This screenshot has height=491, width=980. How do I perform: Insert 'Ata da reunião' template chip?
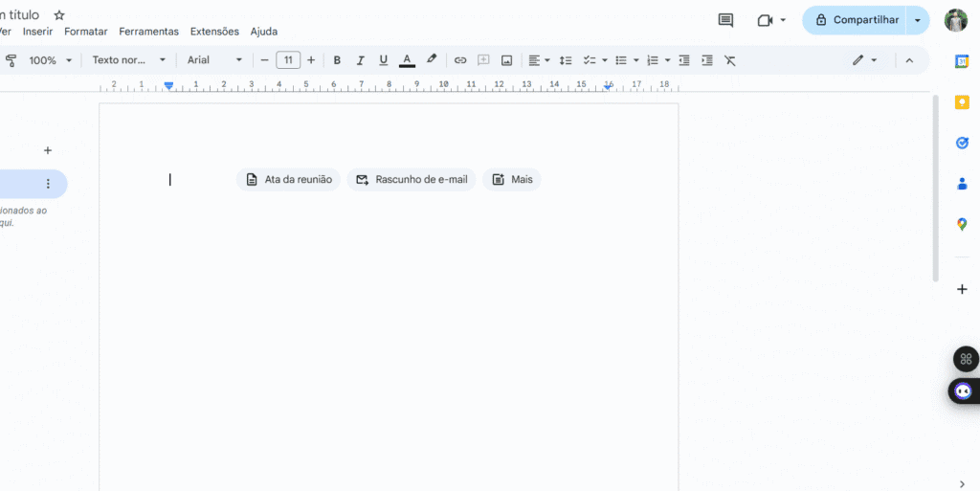click(x=288, y=180)
